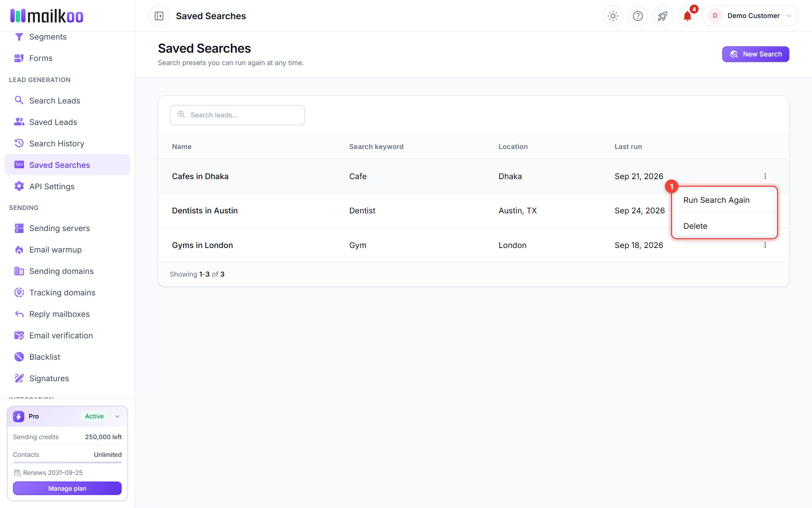Click the Active status badge
The image size is (812, 508).
click(x=94, y=416)
